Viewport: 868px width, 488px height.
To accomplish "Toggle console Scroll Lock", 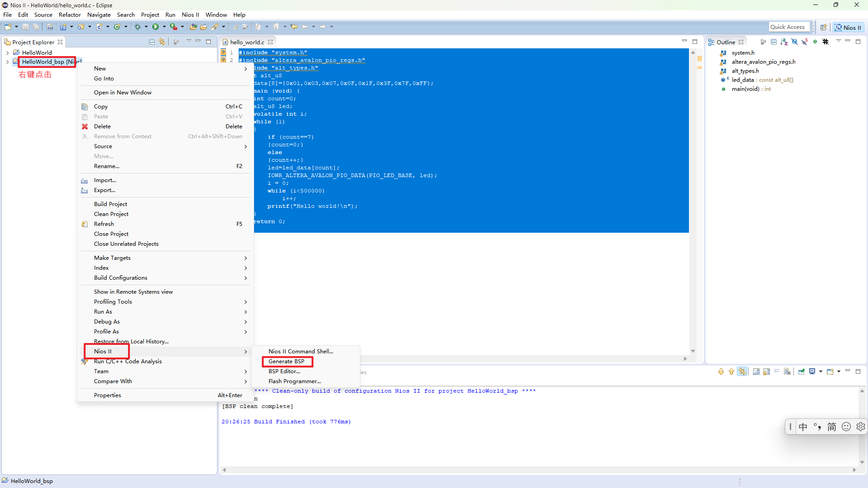I will click(x=766, y=371).
